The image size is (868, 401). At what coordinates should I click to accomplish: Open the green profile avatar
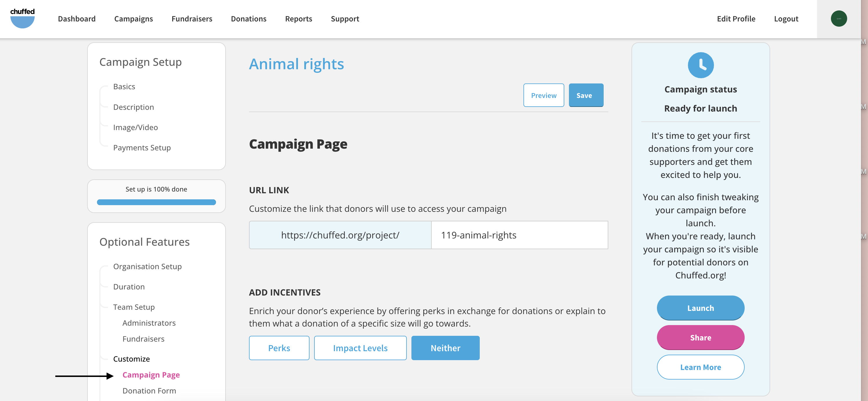click(x=839, y=19)
